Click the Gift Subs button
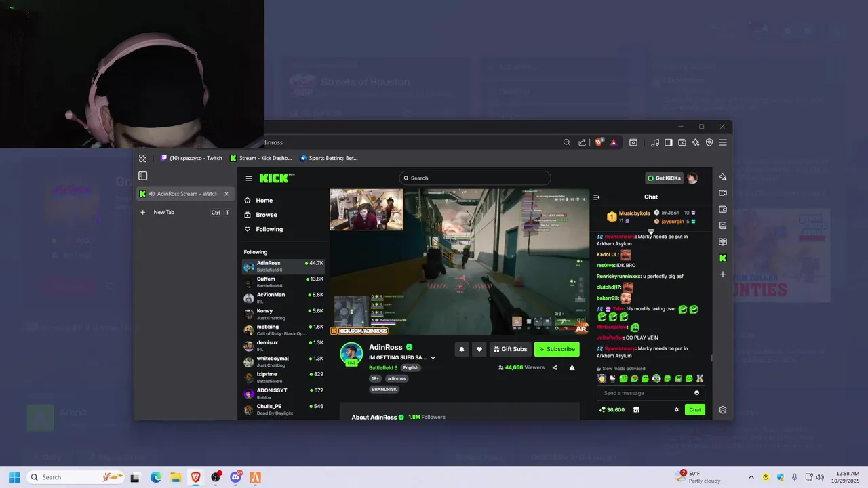Image resolution: width=868 pixels, height=488 pixels. [x=510, y=349]
